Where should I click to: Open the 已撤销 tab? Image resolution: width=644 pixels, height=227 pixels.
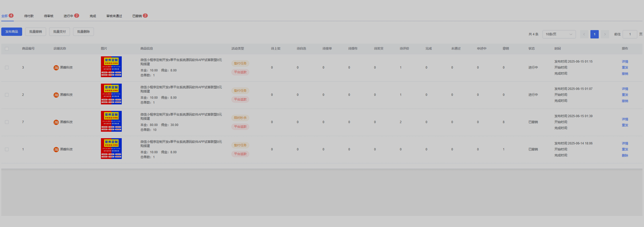point(137,16)
